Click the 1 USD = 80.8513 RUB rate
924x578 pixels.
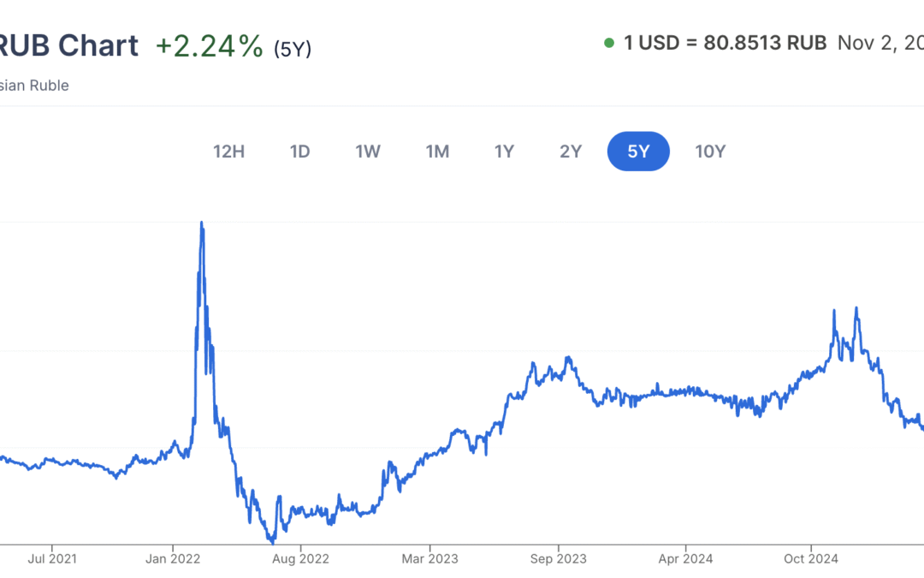(x=725, y=43)
